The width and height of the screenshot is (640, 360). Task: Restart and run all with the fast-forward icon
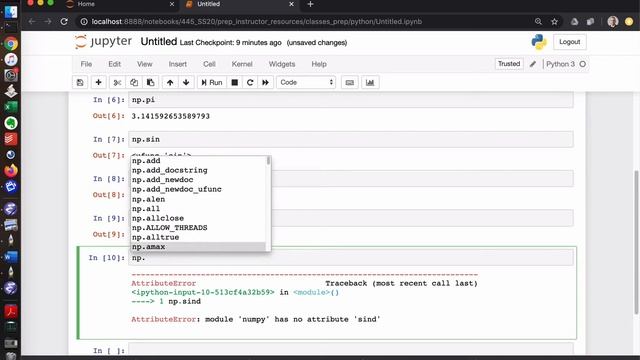(265, 82)
